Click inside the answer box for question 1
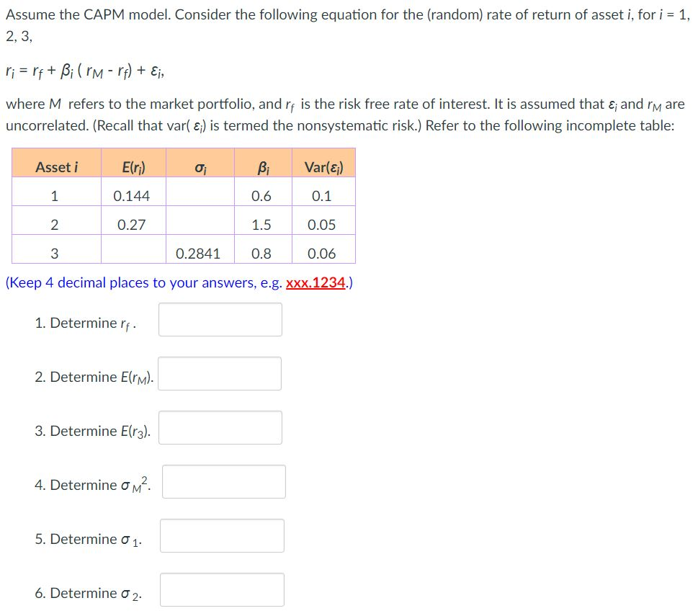The height and width of the screenshot is (616, 698). [220, 319]
